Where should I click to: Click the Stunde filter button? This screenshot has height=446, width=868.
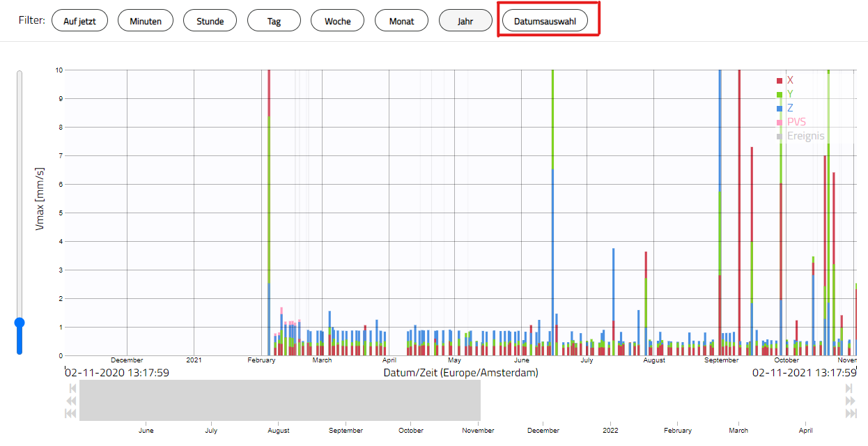tap(210, 21)
